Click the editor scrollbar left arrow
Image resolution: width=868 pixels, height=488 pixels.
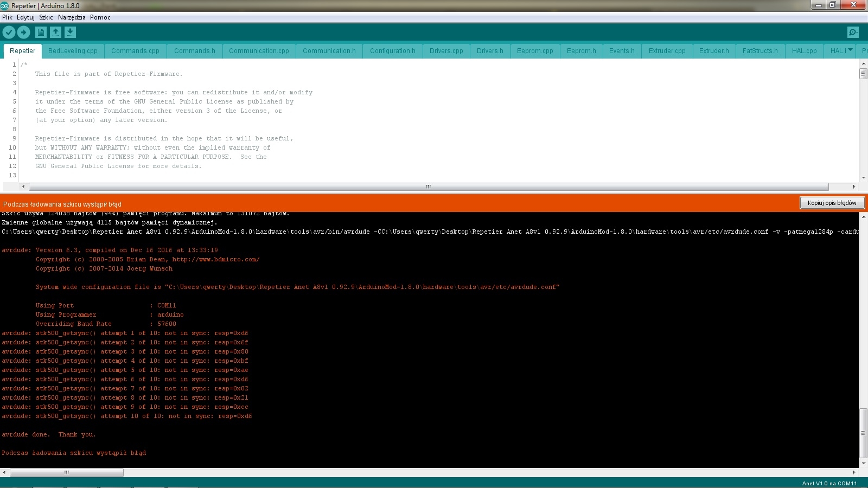tap(23, 187)
